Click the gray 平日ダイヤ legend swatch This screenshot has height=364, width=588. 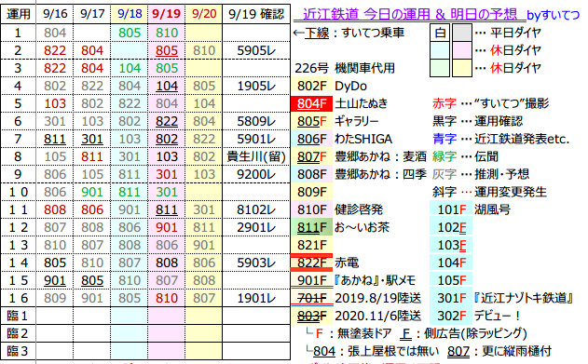point(462,33)
